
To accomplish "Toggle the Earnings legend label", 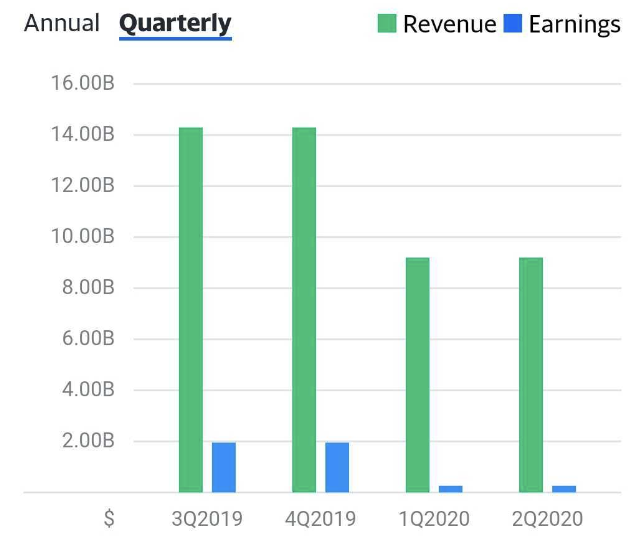I will [574, 24].
